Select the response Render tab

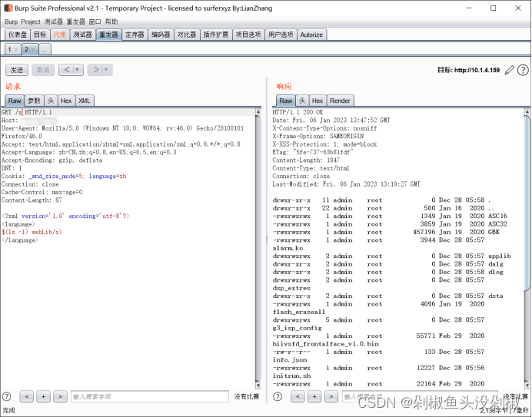coord(340,101)
